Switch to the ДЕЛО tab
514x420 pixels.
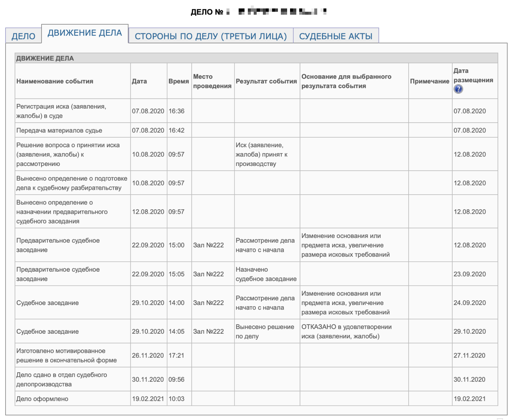pyautogui.click(x=23, y=36)
